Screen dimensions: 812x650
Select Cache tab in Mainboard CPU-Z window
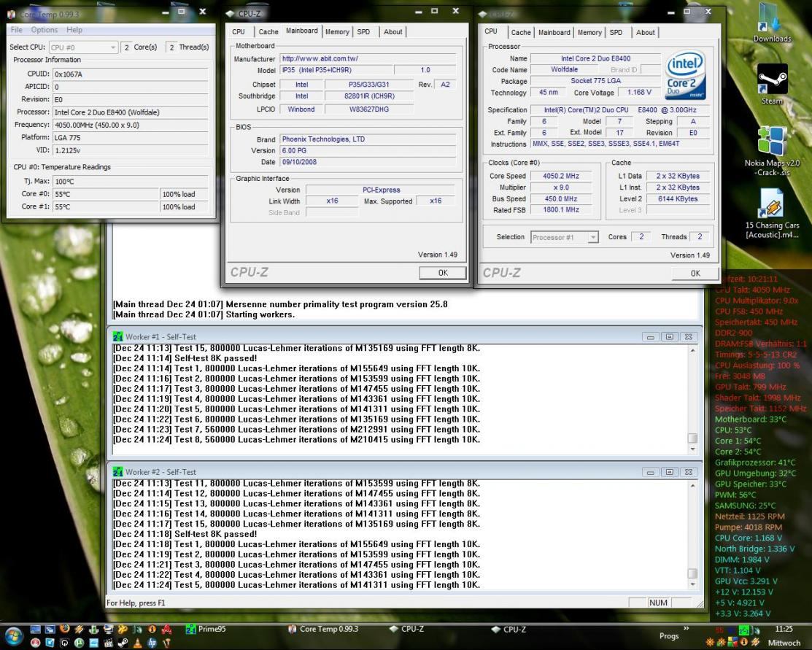[268, 32]
